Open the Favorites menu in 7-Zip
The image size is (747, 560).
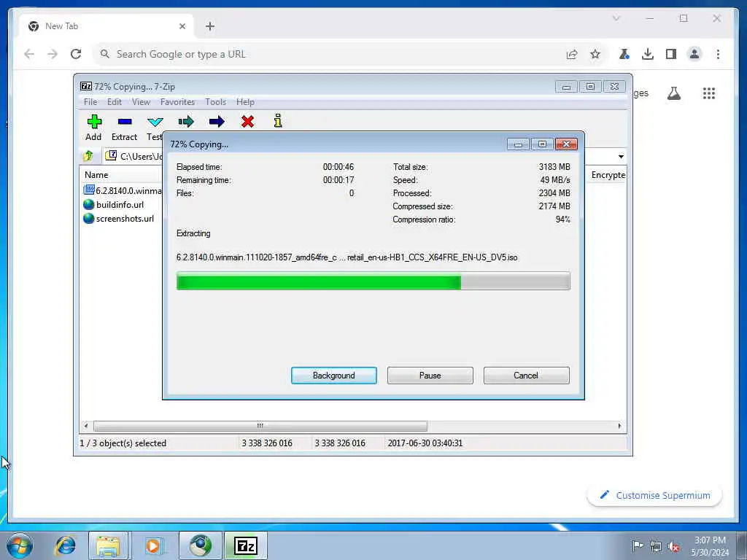(177, 102)
